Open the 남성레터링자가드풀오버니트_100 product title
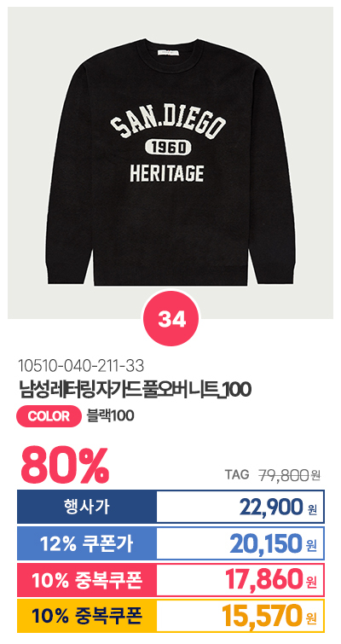 [135, 389]
